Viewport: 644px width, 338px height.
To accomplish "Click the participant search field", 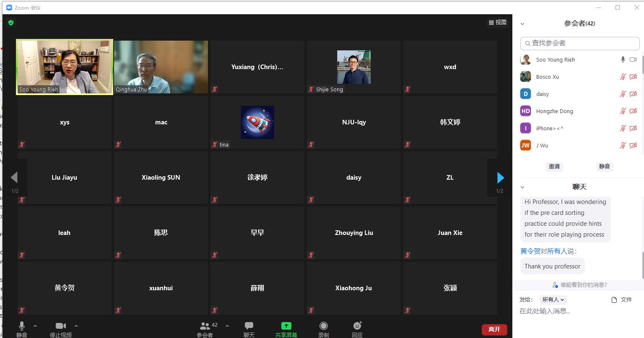I will [580, 43].
